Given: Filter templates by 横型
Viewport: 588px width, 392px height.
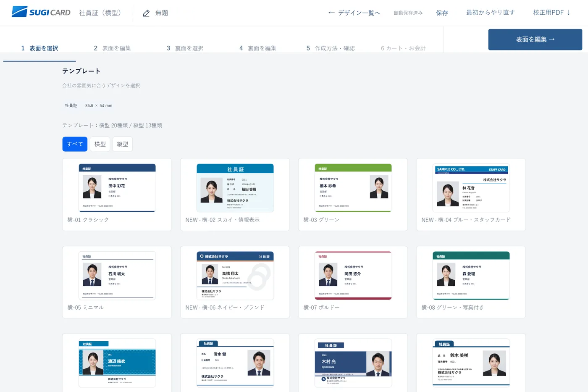Looking at the screenshot, I should click(100, 144).
